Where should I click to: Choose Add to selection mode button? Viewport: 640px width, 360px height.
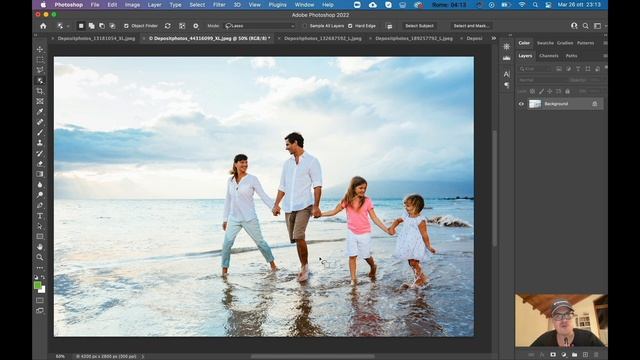click(91, 26)
